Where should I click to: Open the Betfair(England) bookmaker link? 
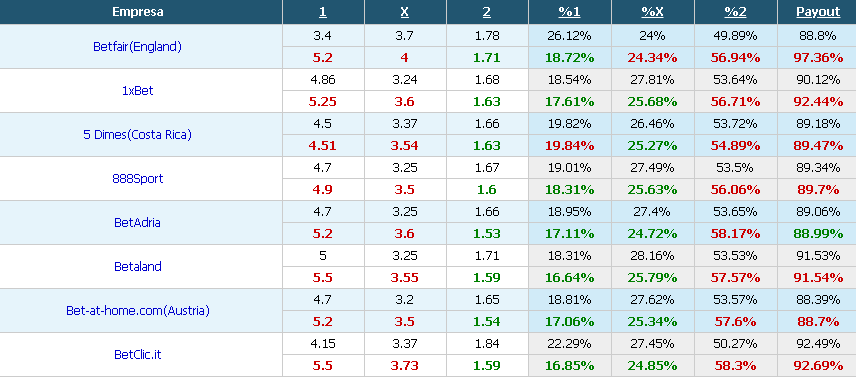pos(138,47)
